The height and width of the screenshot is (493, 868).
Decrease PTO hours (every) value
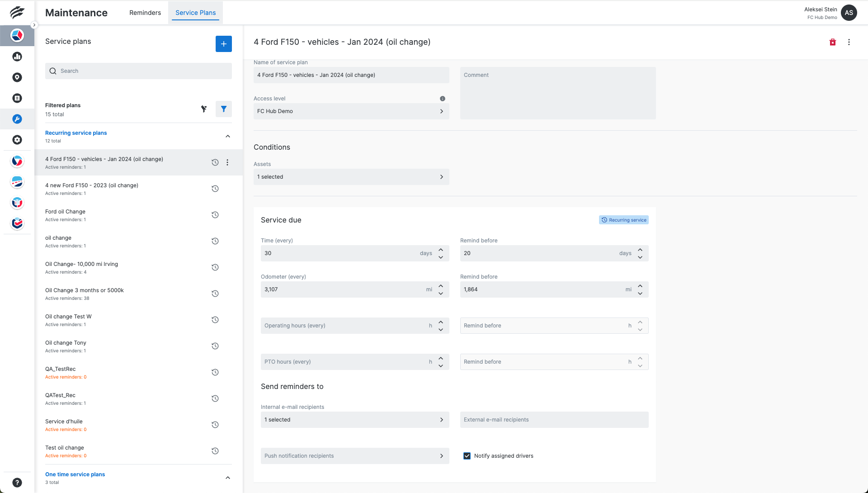441,366
